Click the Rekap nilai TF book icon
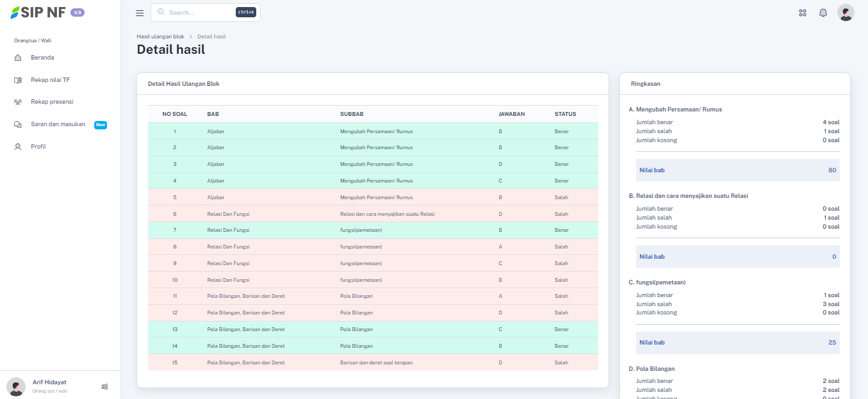 click(x=18, y=80)
